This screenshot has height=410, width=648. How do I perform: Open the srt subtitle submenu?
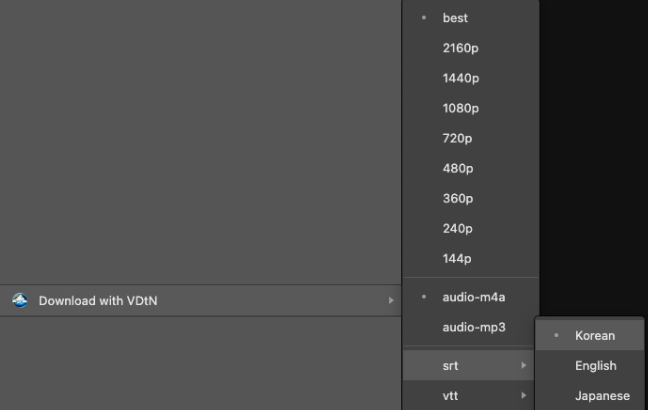[451, 366]
